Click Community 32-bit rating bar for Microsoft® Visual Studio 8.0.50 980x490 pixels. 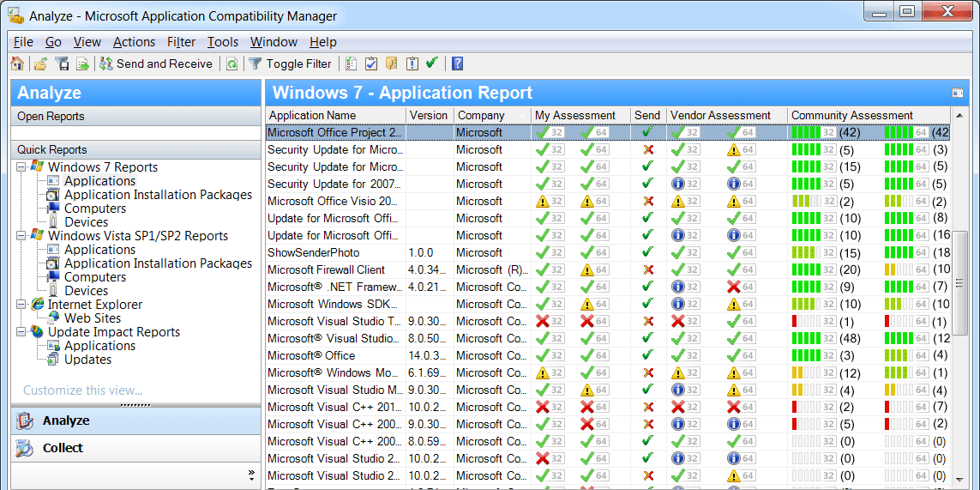click(814, 339)
